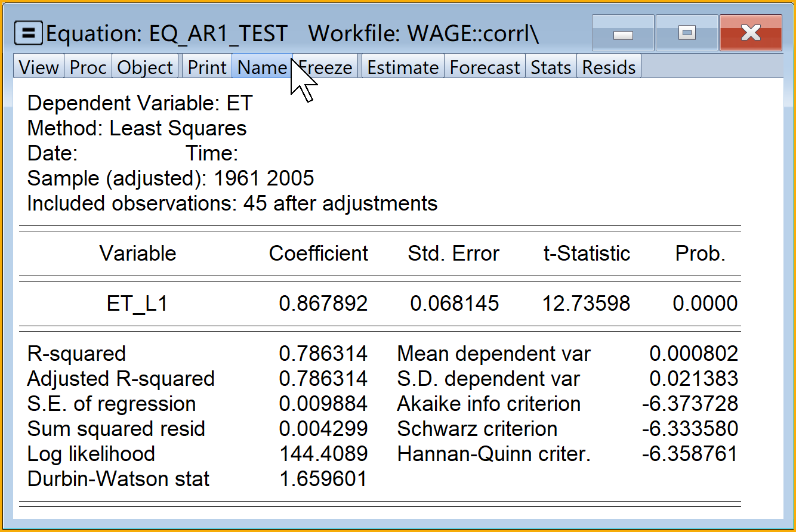
Task: Select the ET_L1 variable row
Action: click(x=380, y=304)
